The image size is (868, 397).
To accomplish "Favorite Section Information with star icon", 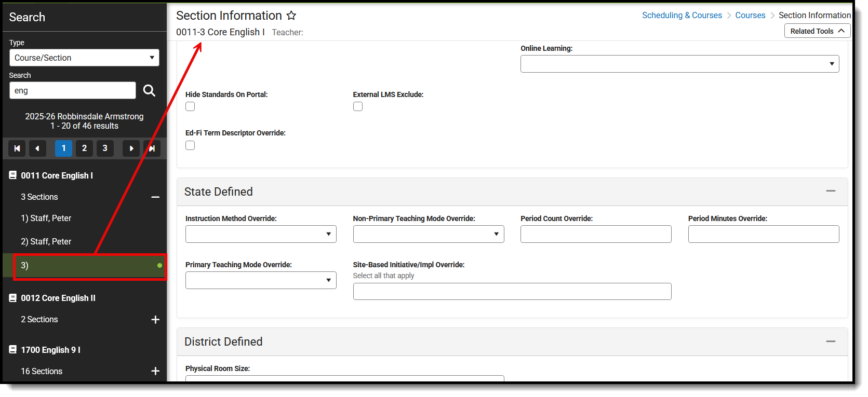I will [x=291, y=16].
